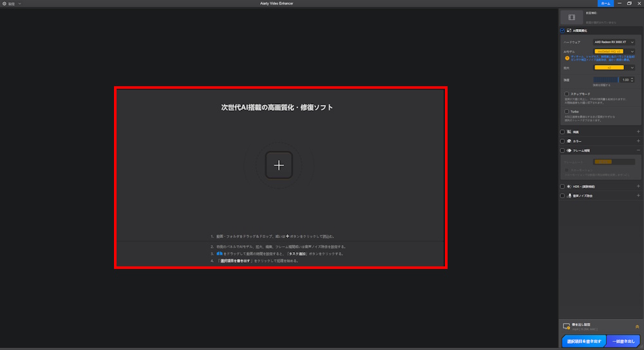Click the settings gear icon in title bar

[x=5, y=4]
